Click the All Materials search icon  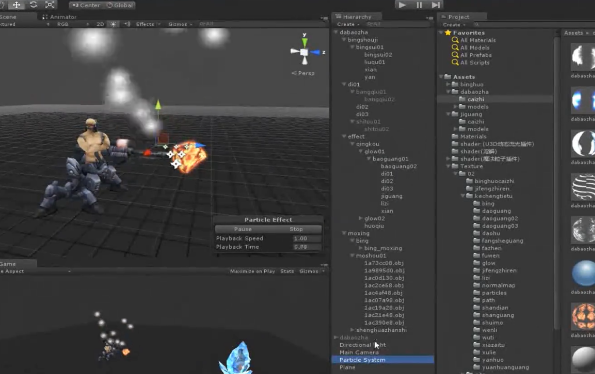[x=455, y=40]
